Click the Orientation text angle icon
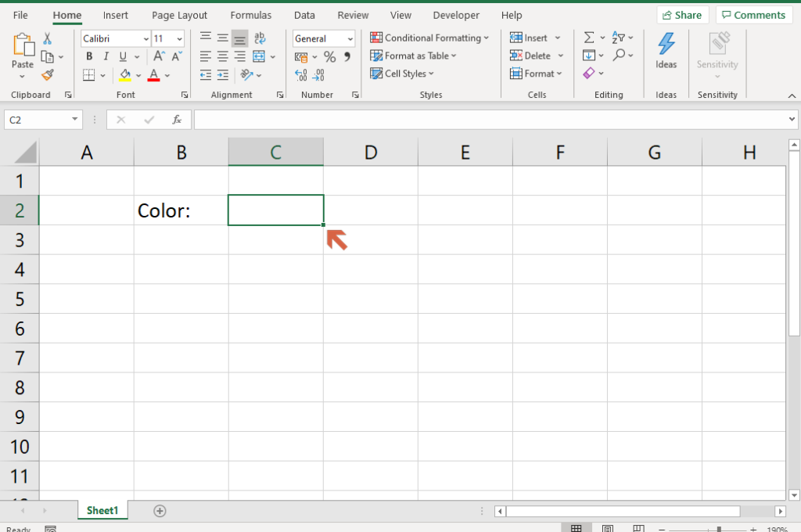The image size is (801, 532). coord(246,75)
